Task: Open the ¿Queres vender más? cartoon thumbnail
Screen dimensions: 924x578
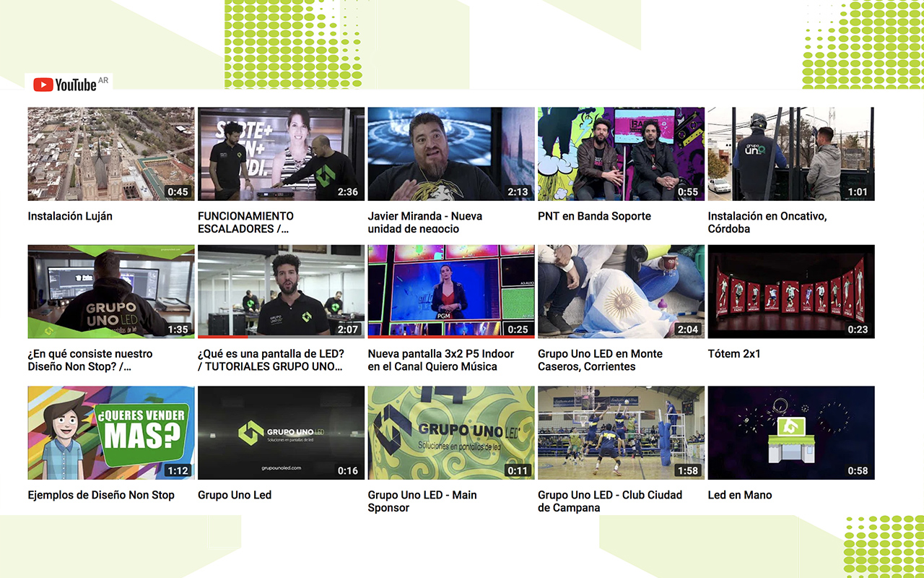Action: (x=111, y=433)
